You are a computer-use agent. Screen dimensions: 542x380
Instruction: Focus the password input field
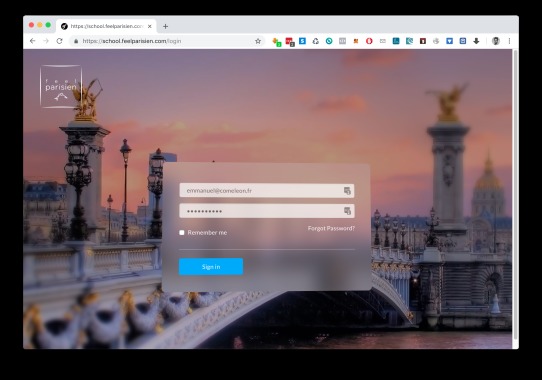(x=267, y=211)
